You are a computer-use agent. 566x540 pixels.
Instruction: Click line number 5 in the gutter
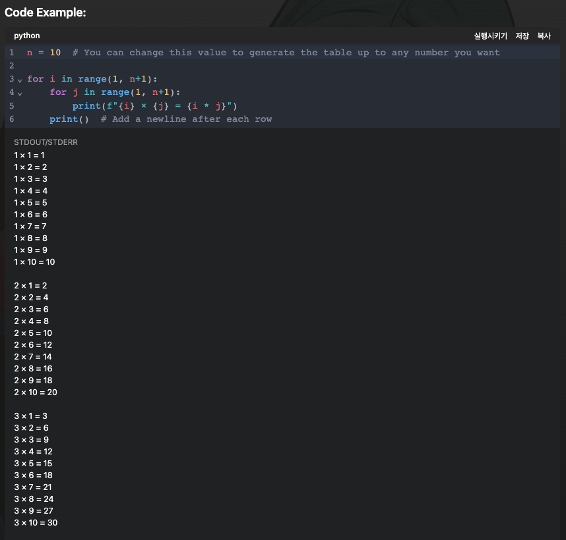click(12, 106)
